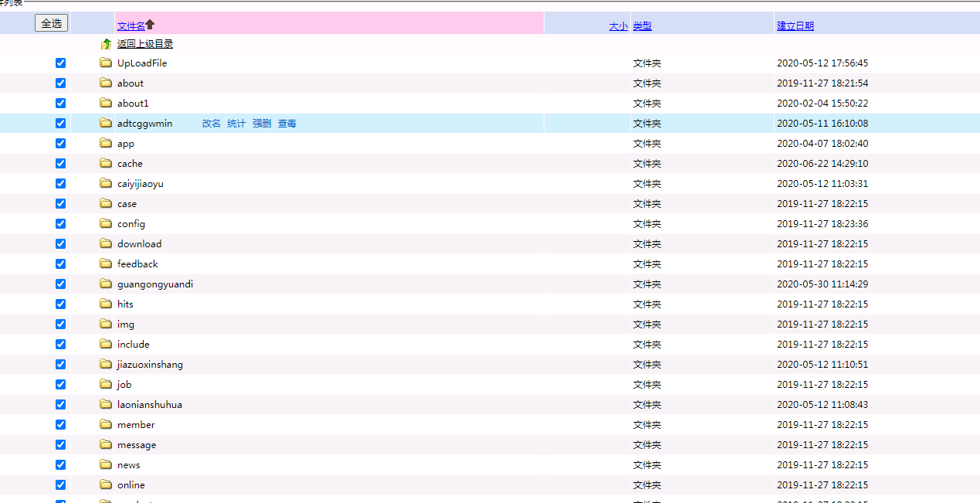The width and height of the screenshot is (980, 503).
Task: Click 强删 for the adtcggwmin folder
Action: pyautogui.click(x=262, y=124)
